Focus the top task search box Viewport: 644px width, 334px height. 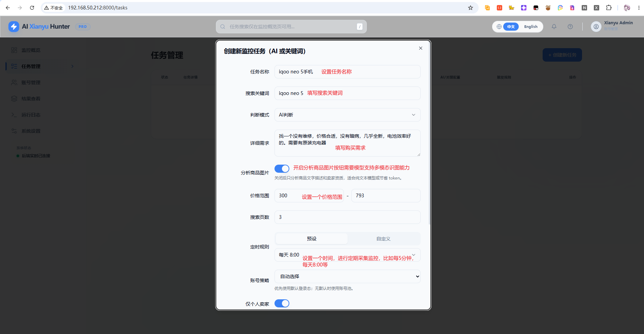291,27
